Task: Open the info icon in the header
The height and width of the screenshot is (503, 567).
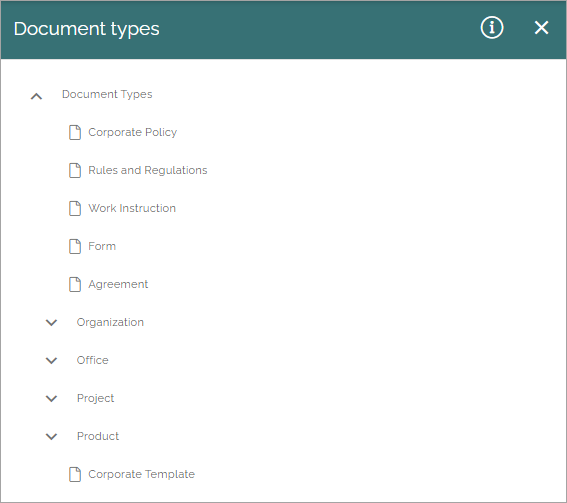Action: (492, 27)
